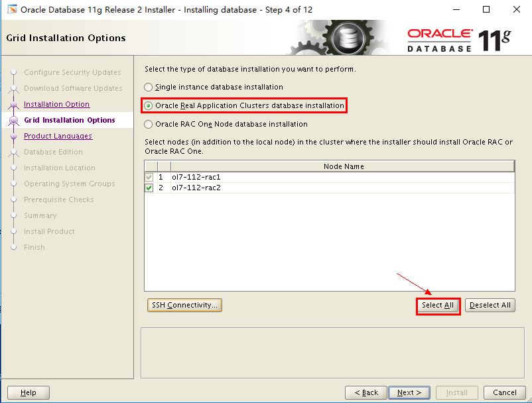Toggle checkbox for node ol7-112-rac1
Screen dimensions: 532x403
[x=149, y=177]
